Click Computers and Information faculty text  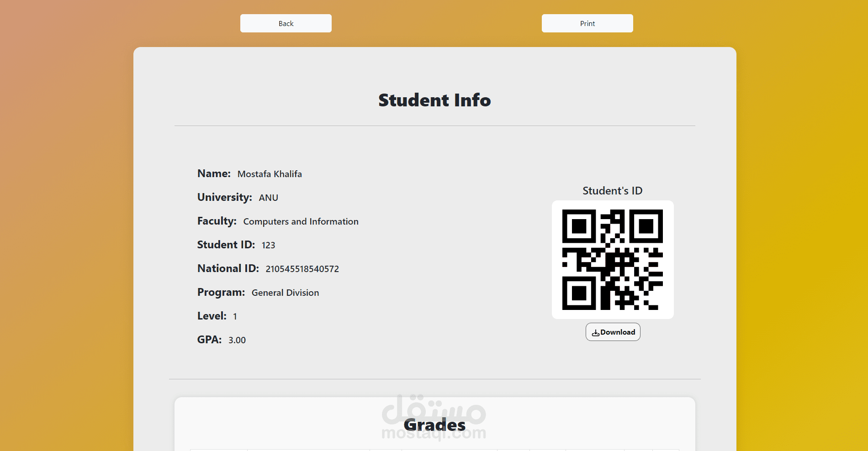(x=301, y=221)
